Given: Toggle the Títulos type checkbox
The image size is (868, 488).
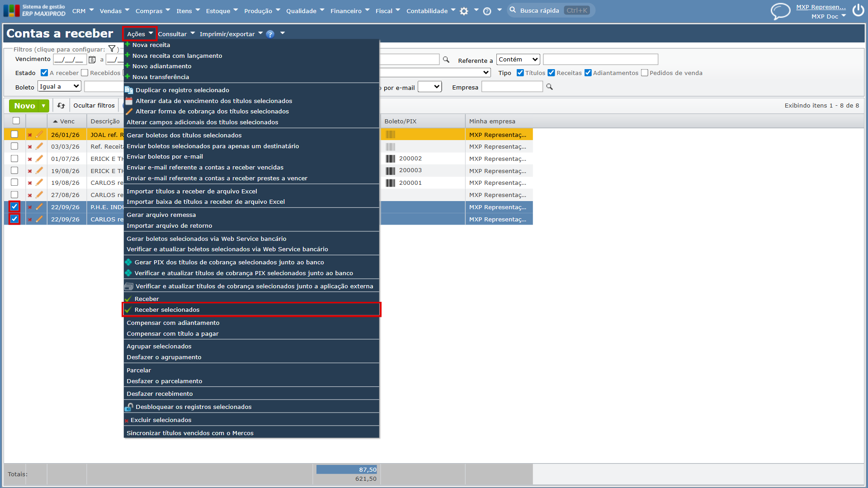Looking at the screenshot, I should click(x=520, y=73).
